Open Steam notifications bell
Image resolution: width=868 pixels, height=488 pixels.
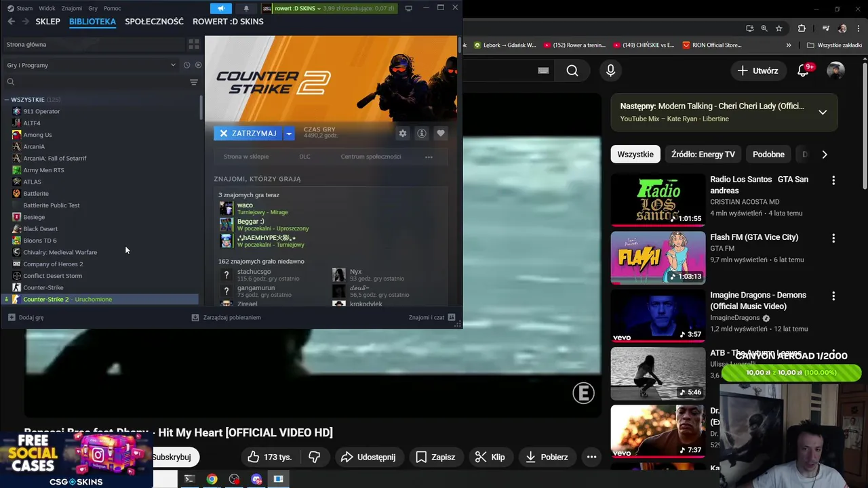[x=246, y=8]
